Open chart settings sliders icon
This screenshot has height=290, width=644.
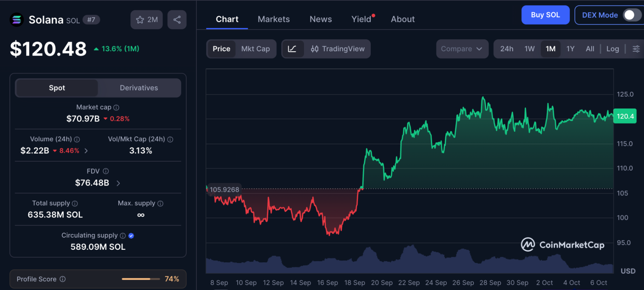pyautogui.click(x=636, y=49)
